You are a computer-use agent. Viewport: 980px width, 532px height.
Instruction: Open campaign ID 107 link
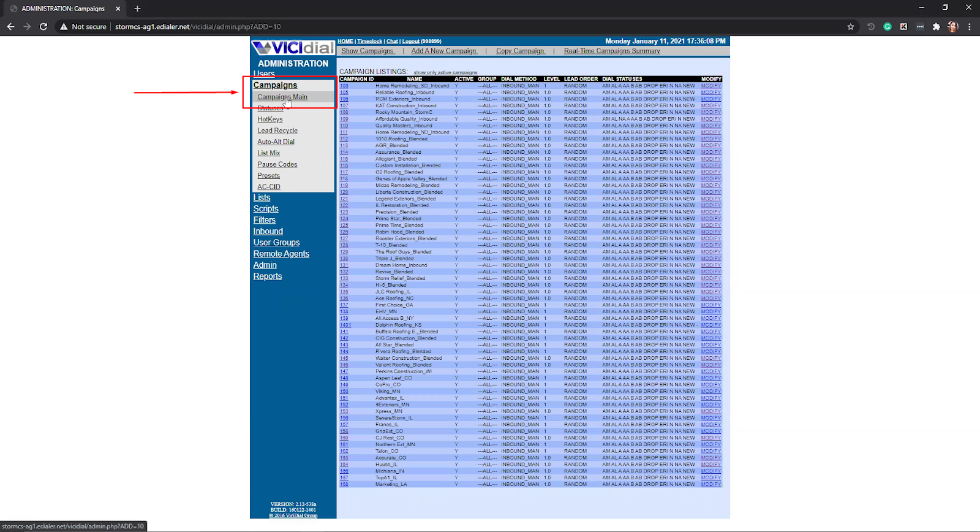pyautogui.click(x=344, y=106)
